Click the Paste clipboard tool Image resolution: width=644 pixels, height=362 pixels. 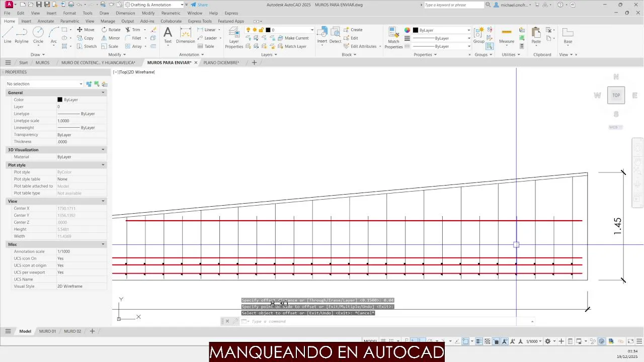[536, 35]
